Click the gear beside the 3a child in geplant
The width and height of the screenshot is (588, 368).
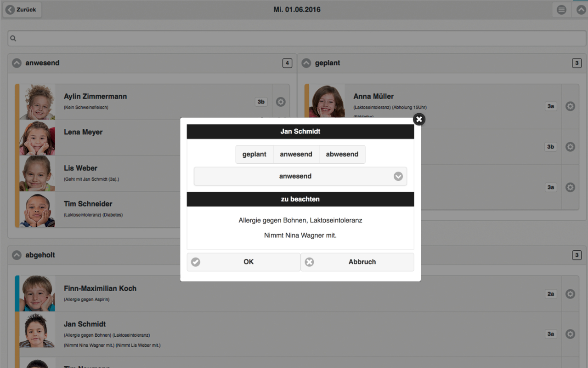570,187
